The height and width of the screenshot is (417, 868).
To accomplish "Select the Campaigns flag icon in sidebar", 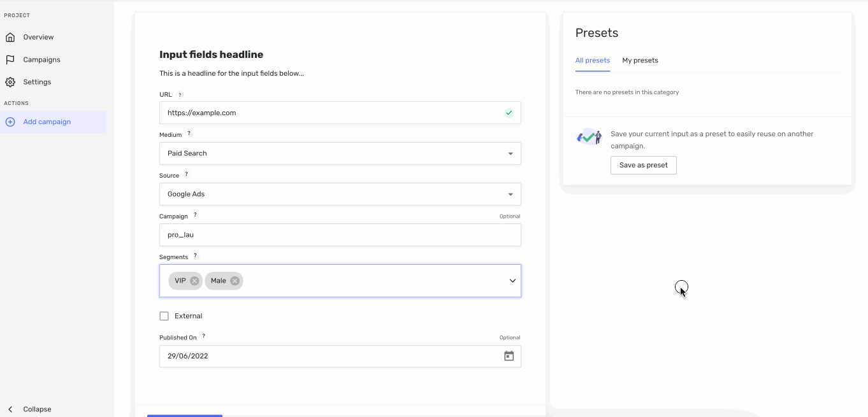I will [x=9, y=59].
